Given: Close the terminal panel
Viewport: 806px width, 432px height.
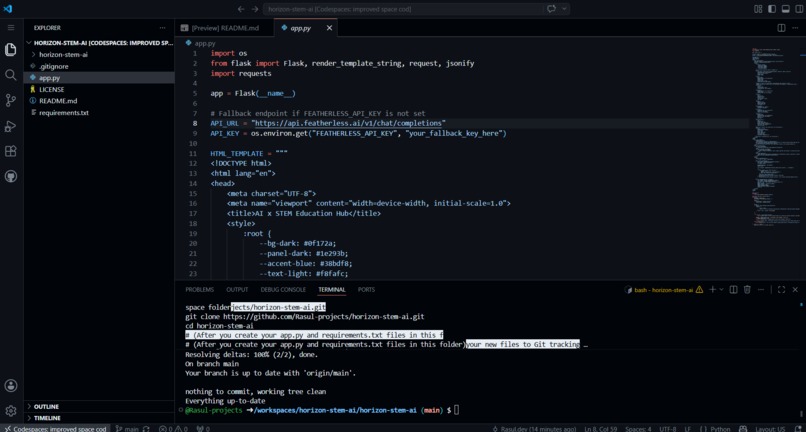Looking at the screenshot, I should tap(795, 290).
